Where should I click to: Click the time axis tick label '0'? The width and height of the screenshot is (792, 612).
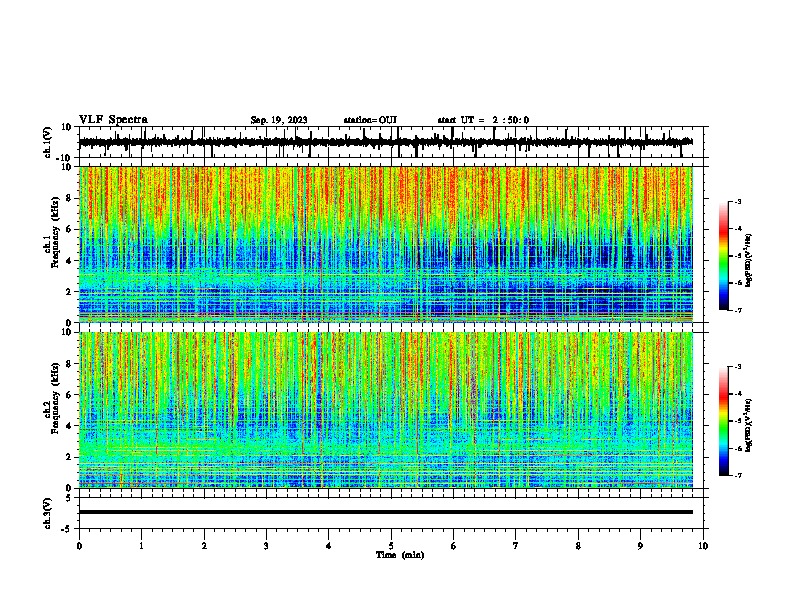[79, 546]
